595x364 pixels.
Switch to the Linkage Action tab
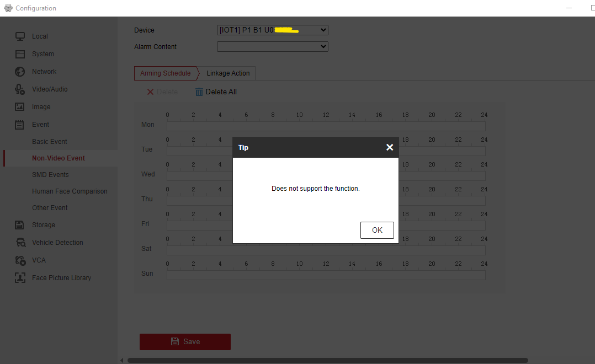point(228,73)
